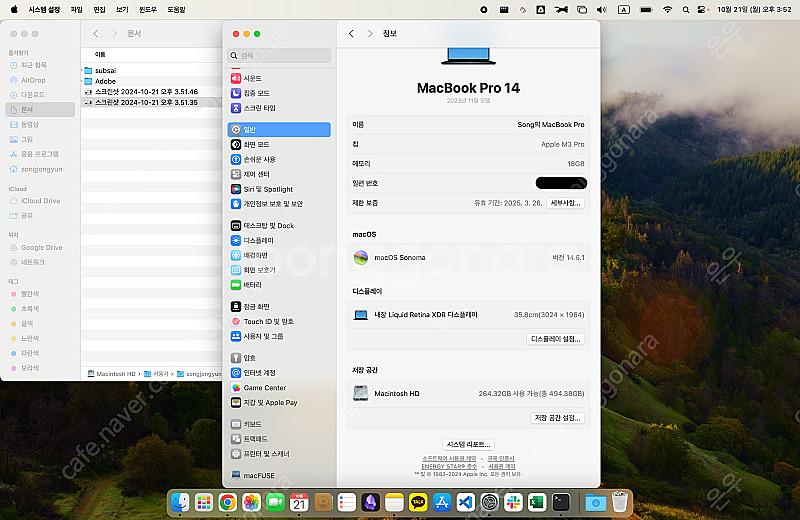Open 손쉬운 사용 settings

click(253, 159)
